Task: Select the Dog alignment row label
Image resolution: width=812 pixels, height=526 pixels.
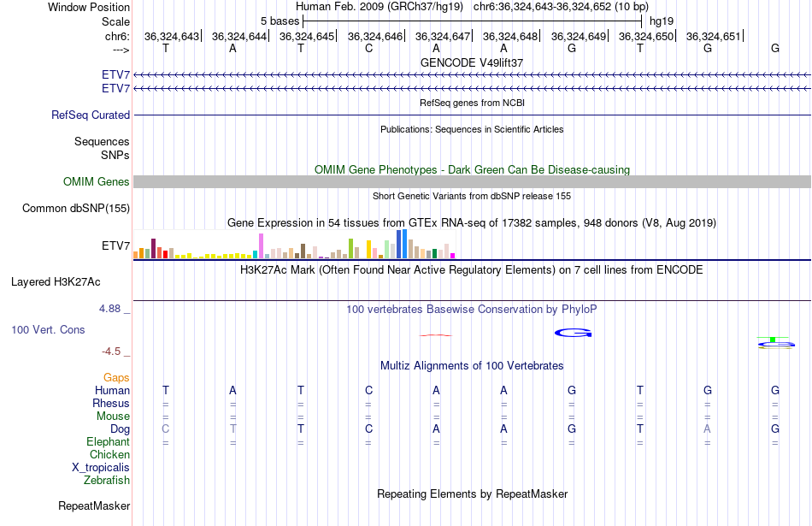Action: point(121,429)
